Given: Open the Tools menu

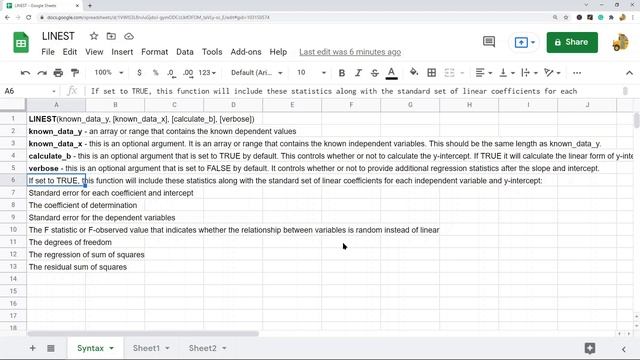Looking at the screenshot, I should (212, 52).
